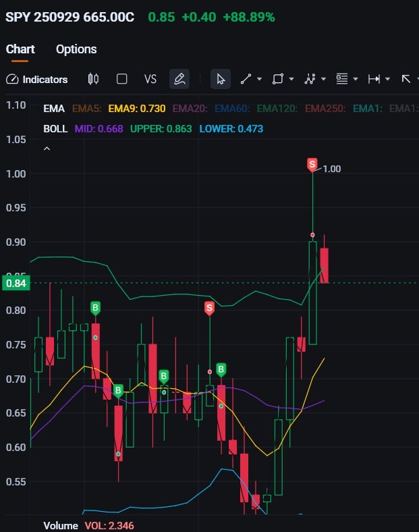
Task: Expand the trend line tool dropdown arrow
Action: (260, 79)
